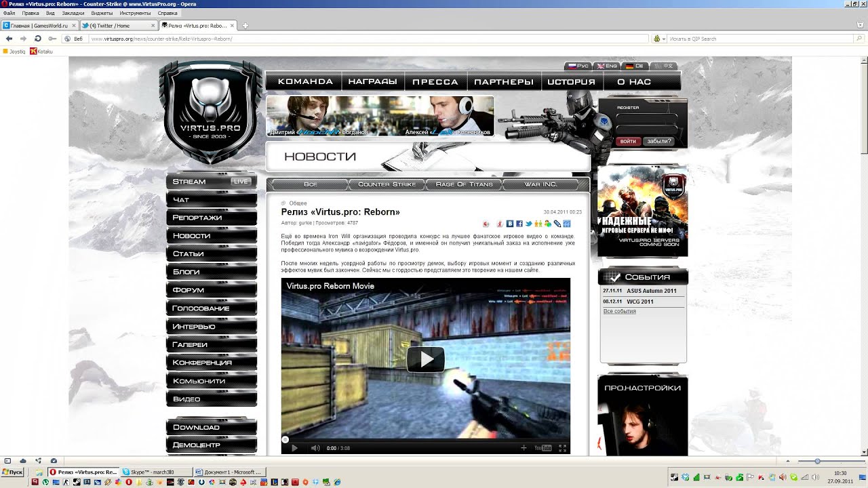Open Opera Unite share icon in status bar
Screen dimensions: 868x488
tap(38, 461)
